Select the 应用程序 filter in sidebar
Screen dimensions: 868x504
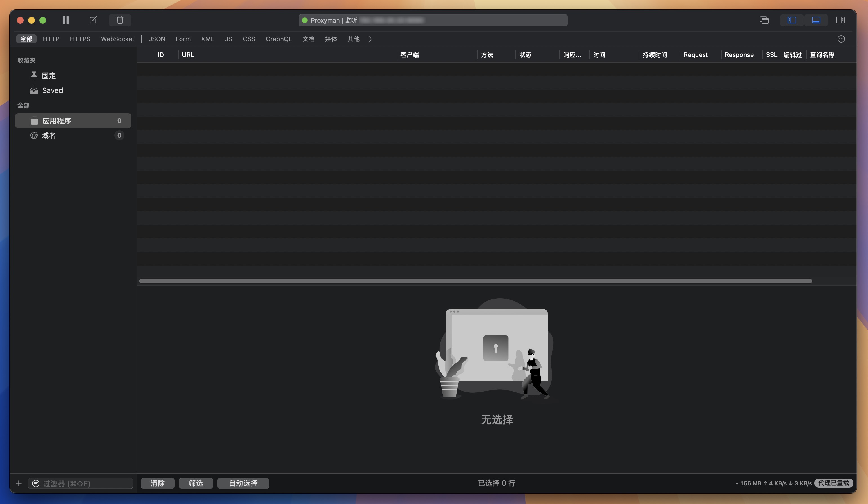(x=57, y=121)
